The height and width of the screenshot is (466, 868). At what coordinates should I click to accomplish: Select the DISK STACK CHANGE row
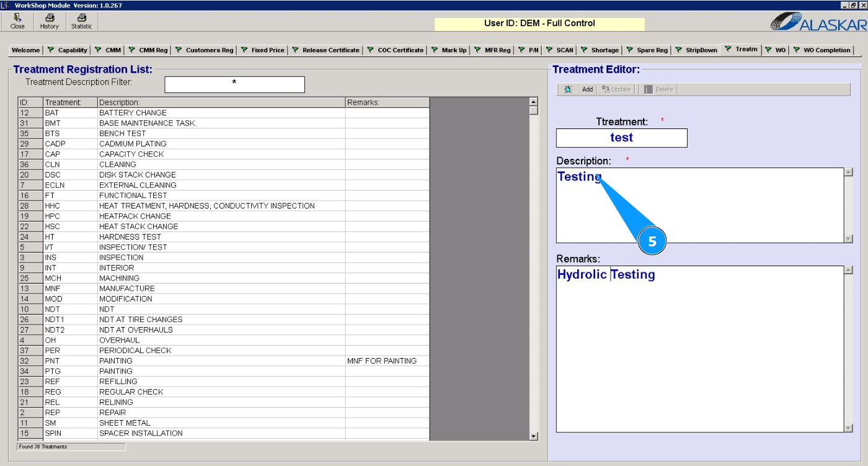[223, 175]
